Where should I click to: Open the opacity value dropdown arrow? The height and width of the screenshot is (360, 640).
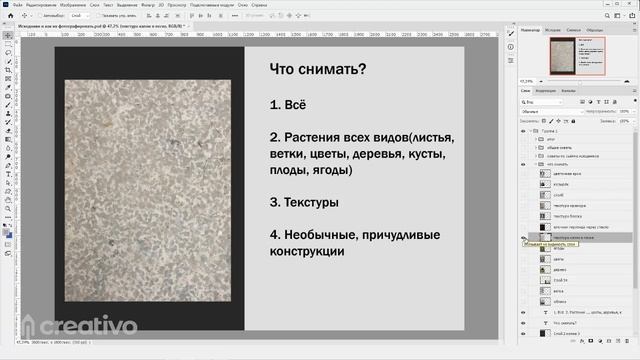pos(634,111)
